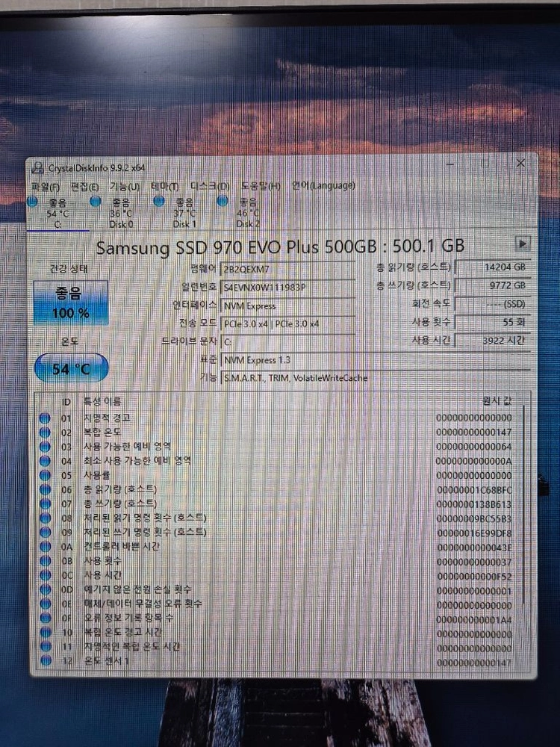Open the 편집(E) menu
Screen dimensions: 560x747
pos(85,186)
